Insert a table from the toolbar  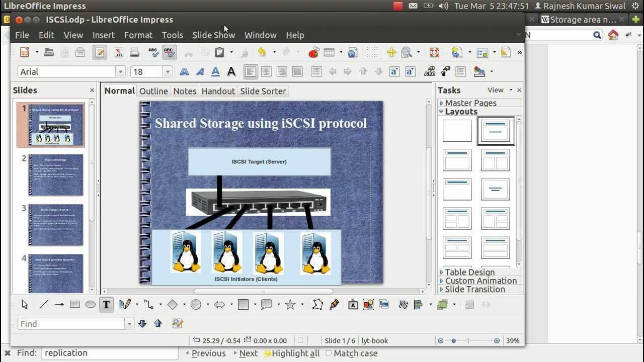coord(329,52)
